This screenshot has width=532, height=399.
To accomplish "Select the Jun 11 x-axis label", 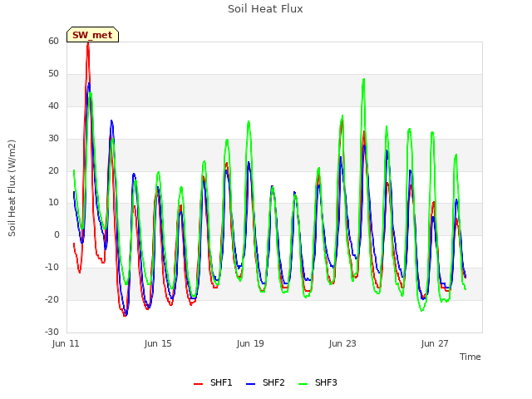I will click(66, 343).
